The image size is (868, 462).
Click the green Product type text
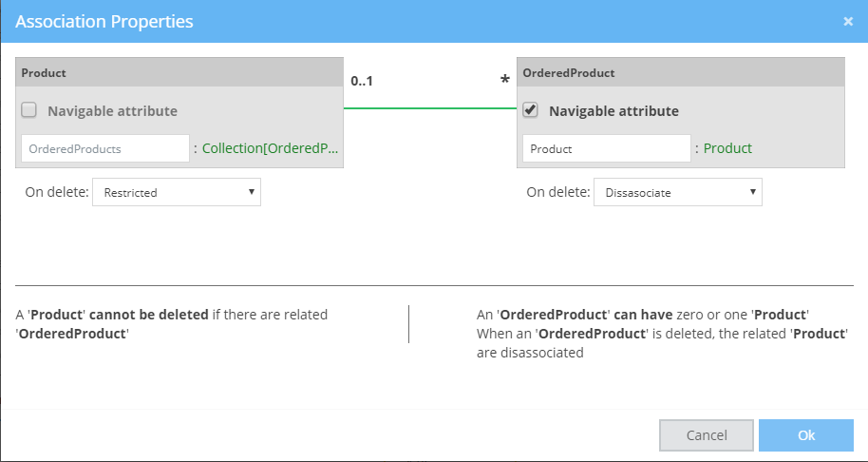pyautogui.click(x=727, y=148)
